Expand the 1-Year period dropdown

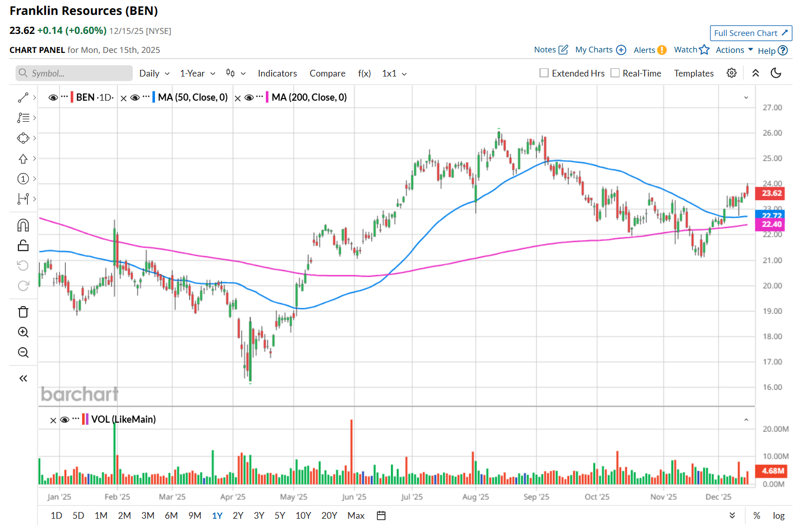pos(197,73)
